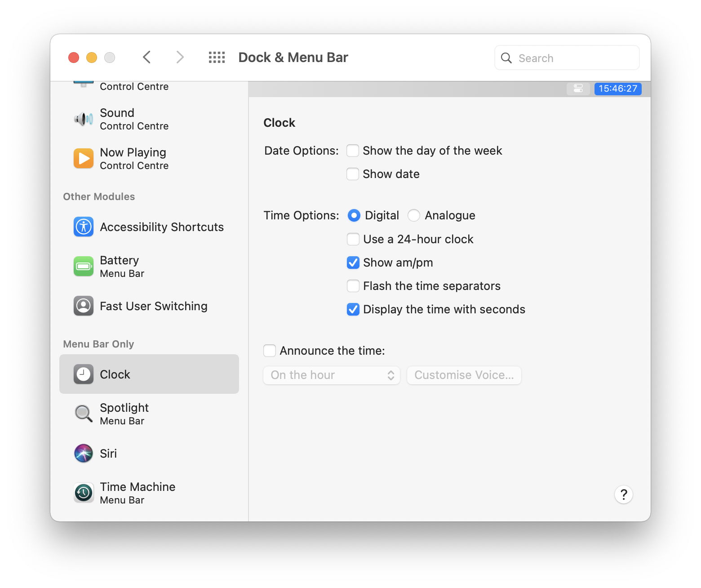Select Clock under Menu Bar Only
Viewport: 701px width, 588px height.
pyautogui.click(x=115, y=374)
